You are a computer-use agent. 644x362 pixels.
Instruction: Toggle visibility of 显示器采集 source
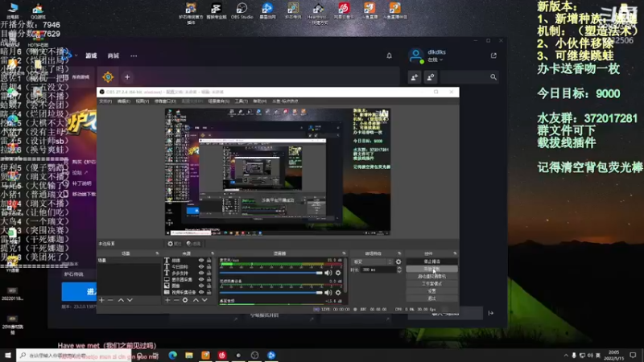pos(201,279)
